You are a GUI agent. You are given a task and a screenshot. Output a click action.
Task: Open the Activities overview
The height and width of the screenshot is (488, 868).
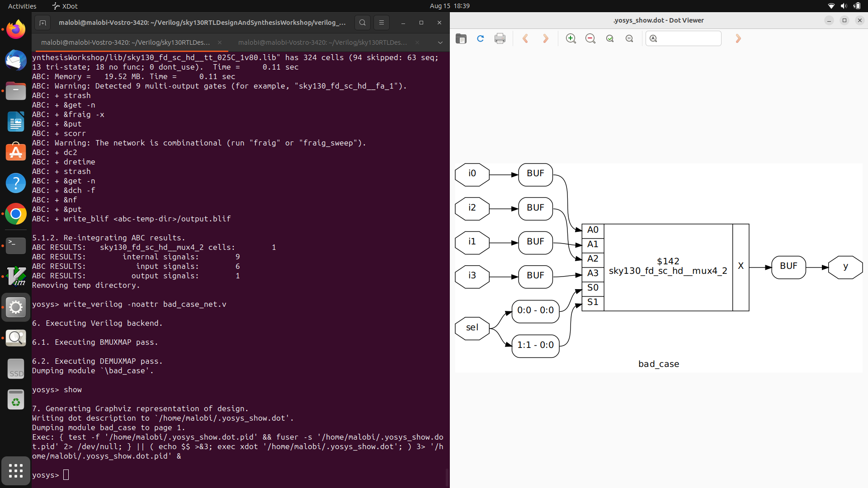22,6
